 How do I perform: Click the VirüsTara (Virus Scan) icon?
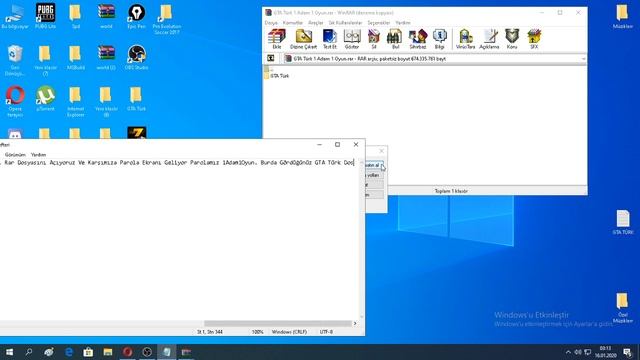point(465,39)
